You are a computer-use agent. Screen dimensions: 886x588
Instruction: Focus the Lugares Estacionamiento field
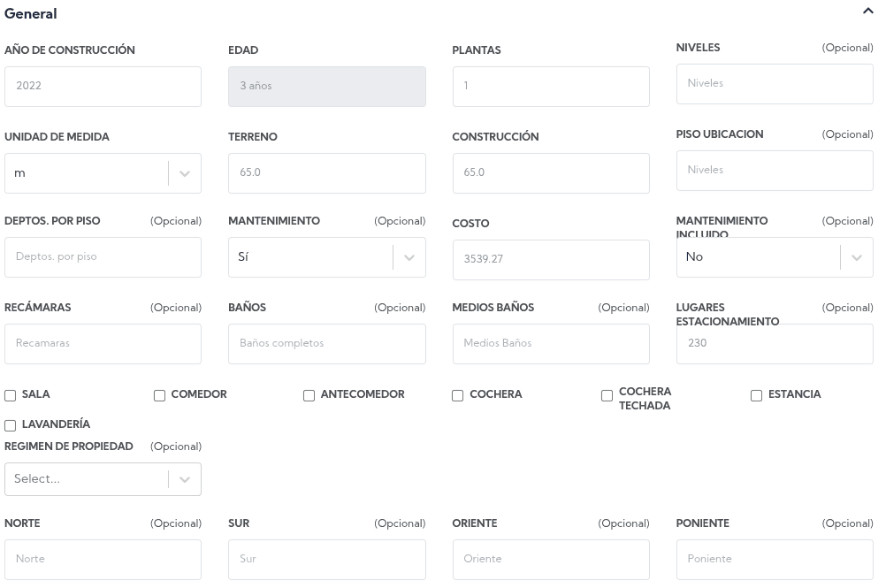click(774, 344)
